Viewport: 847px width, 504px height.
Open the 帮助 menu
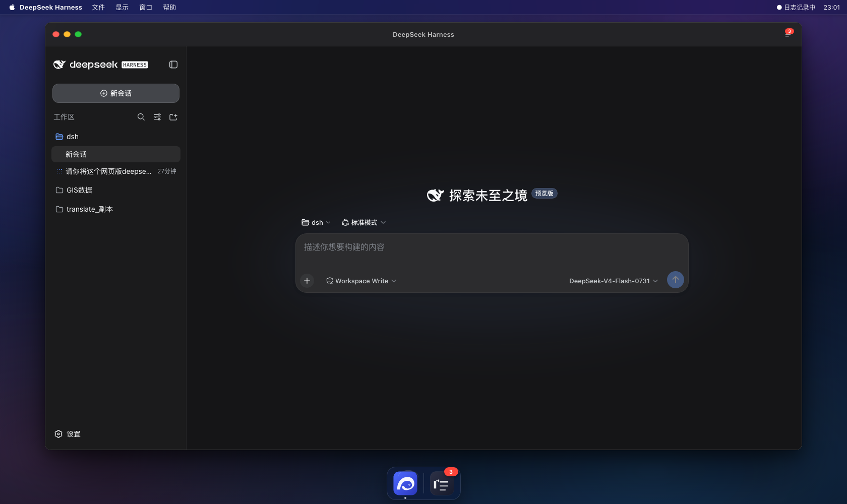(x=169, y=7)
